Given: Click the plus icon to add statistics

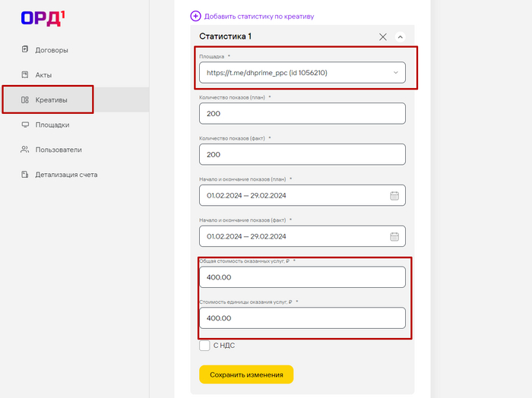Looking at the screenshot, I should coord(195,16).
